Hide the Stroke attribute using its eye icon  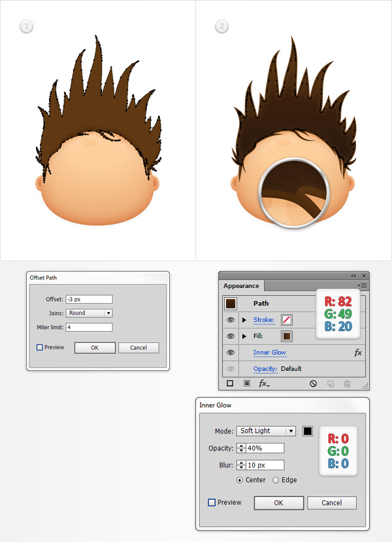coord(230,320)
